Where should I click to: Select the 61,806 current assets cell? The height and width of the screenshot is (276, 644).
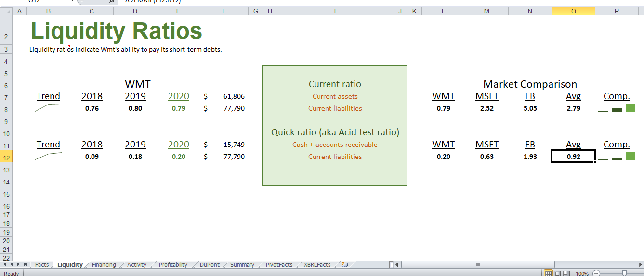pyautogui.click(x=224, y=96)
